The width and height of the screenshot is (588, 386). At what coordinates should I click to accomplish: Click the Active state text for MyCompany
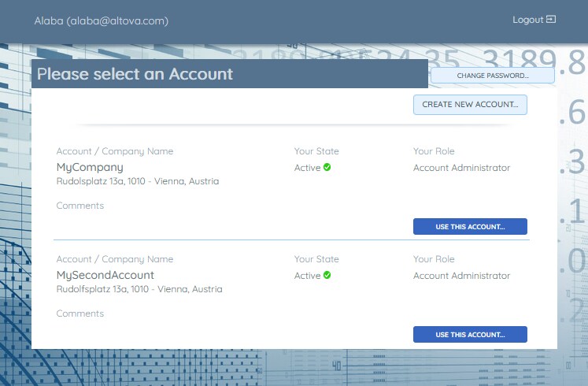(x=307, y=168)
